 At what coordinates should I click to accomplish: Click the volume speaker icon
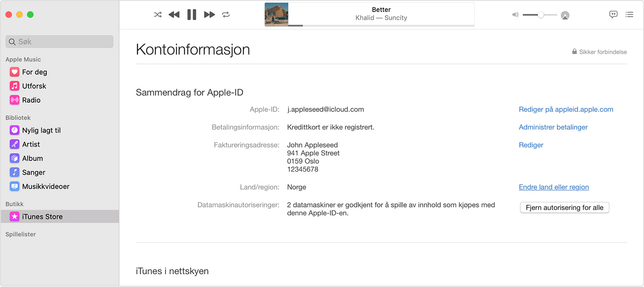coord(515,14)
